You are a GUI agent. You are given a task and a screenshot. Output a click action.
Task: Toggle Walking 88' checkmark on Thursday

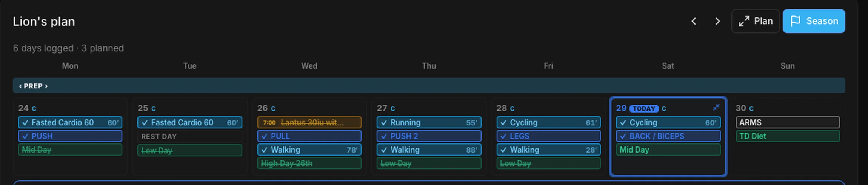pyautogui.click(x=384, y=150)
